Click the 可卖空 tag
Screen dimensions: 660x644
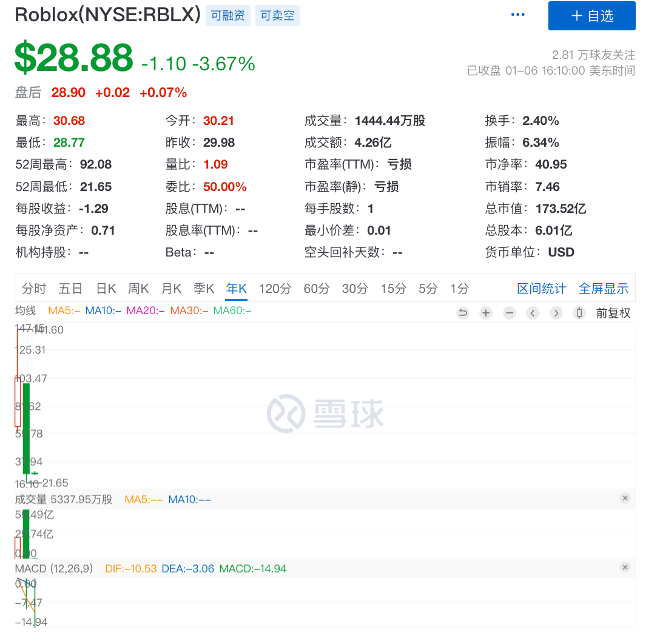[277, 16]
